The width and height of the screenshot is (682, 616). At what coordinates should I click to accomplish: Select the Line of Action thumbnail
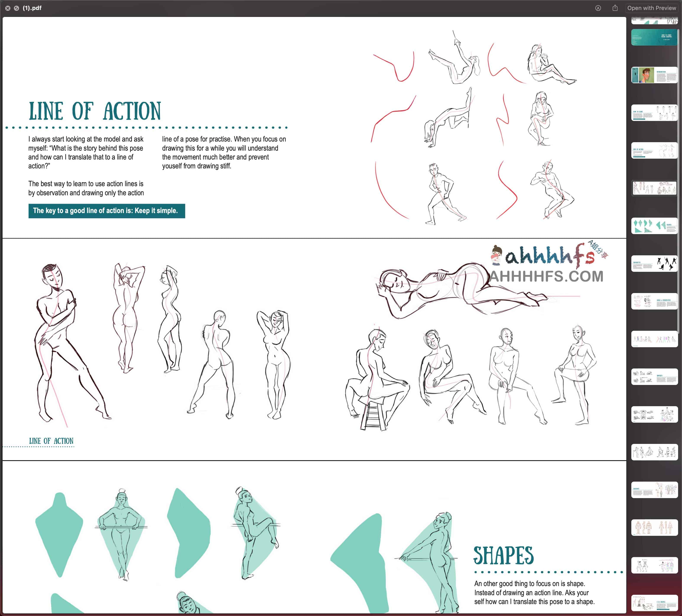[x=654, y=150]
